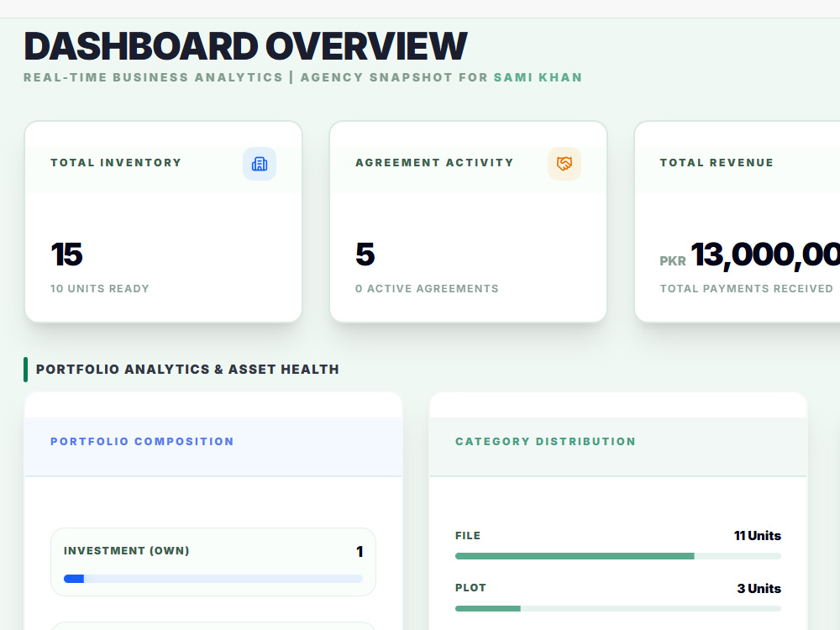Open the Total Revenue card
This screenshot has width=840, height=630.
[x=738, y=221]
